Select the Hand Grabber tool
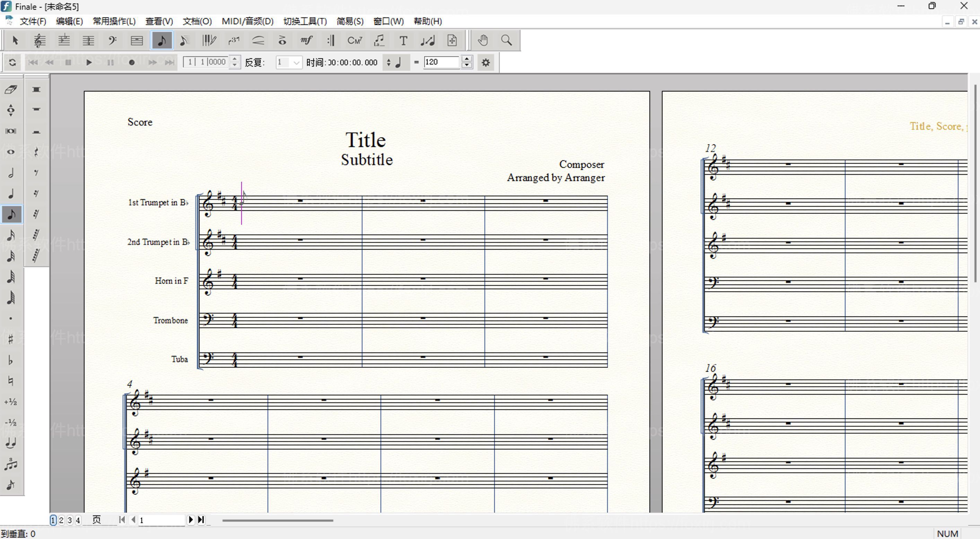This screenshot has height=539, width=980. point(483,40)
